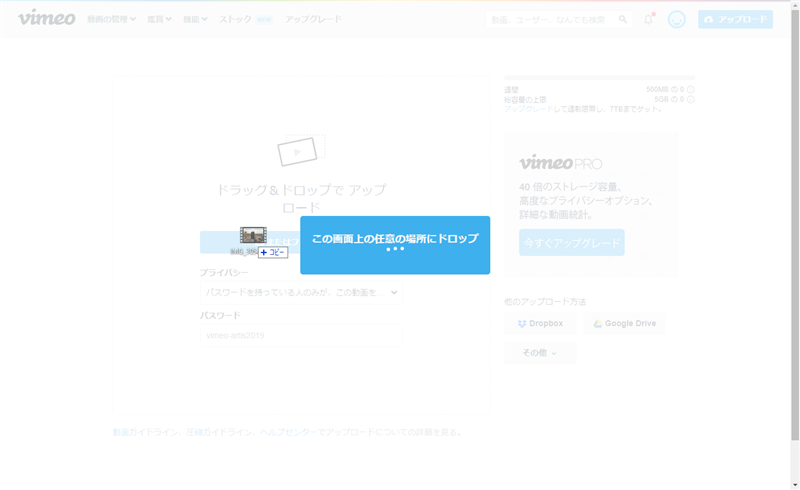Click the プライバシー dropdown chevron arrow
The height and width of the screenshot is (490, 800).
coord(394,292)
